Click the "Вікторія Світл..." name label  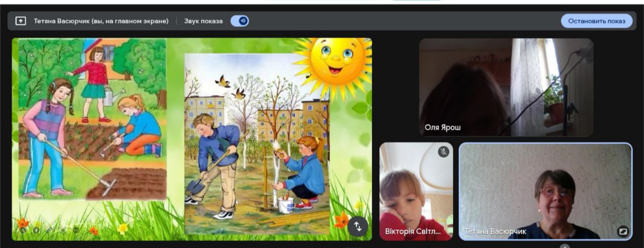[413, 232]
